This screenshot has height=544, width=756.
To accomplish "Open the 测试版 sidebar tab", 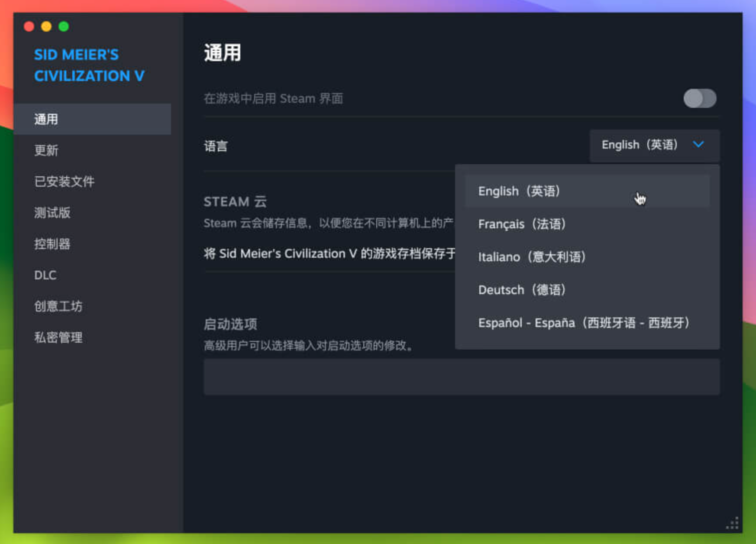I will coord(92,213).
